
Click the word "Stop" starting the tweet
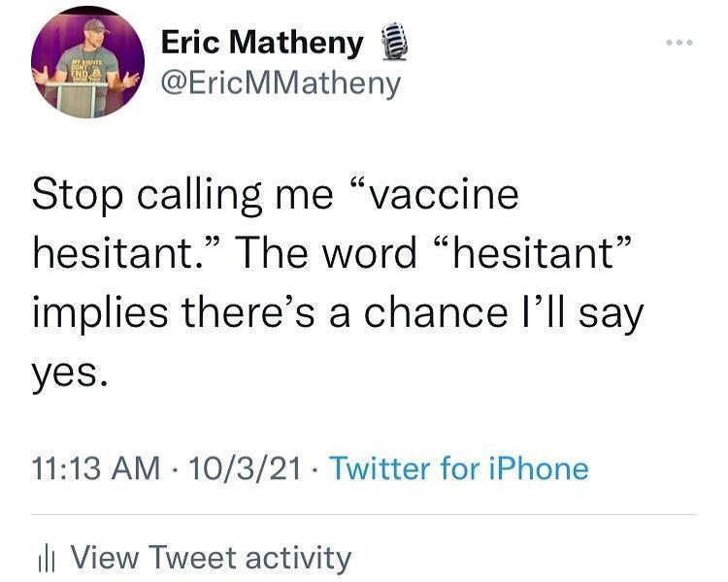(x=76, y=195)
